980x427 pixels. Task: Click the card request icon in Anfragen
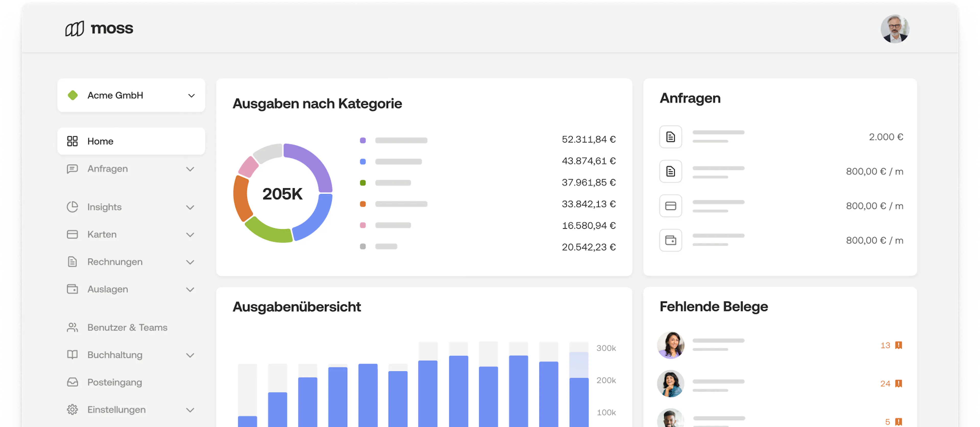670,205
